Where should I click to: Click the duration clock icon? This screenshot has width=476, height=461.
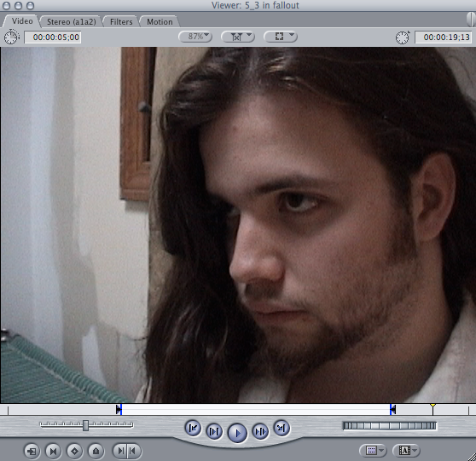click(x=11, y=37)
